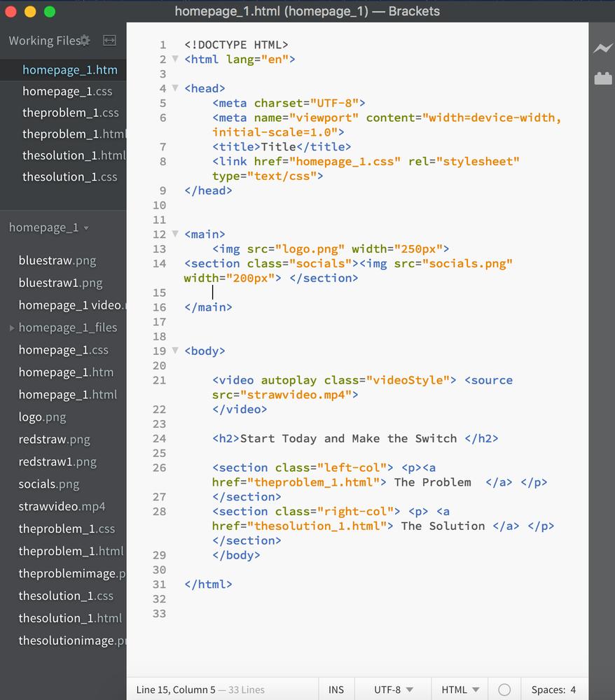The image size is (615, 700).
Task: Click the split view editor icon
Action: [x=109, y=41]
